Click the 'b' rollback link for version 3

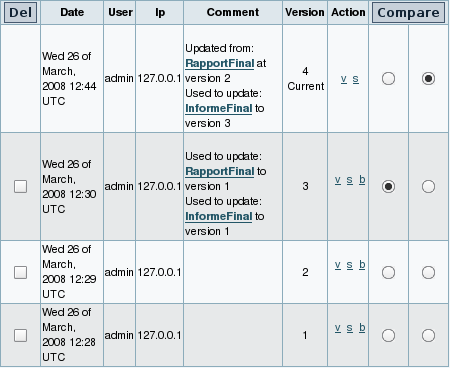362,180
